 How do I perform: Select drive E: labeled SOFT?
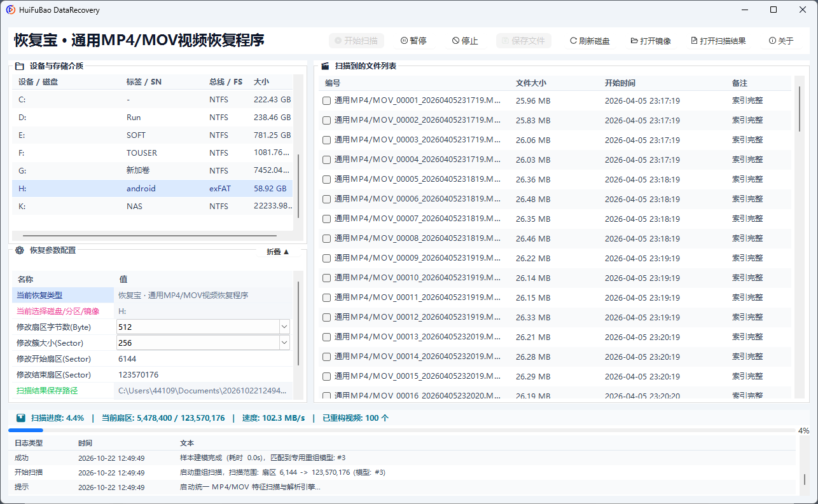[x=153, y=135]
